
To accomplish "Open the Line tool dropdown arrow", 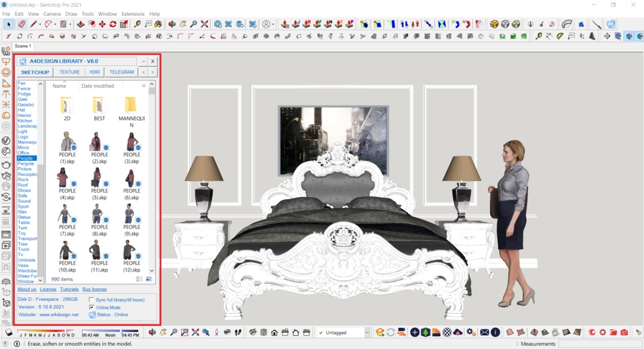I will point(40,24).
